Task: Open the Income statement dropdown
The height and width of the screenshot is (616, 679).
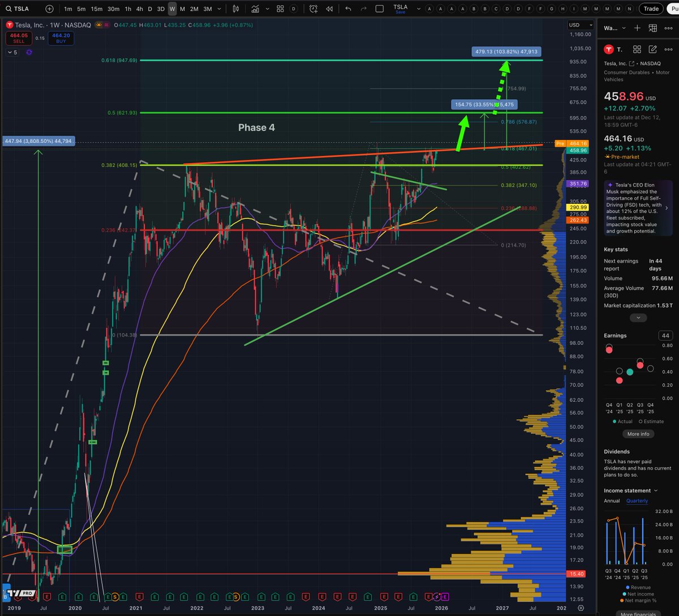Action: click(x=631, y=490)
